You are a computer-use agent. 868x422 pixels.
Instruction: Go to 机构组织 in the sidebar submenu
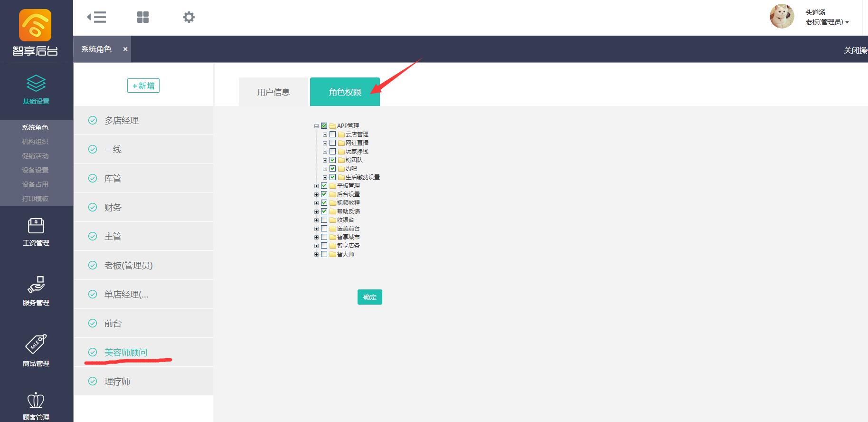[35, 142]
